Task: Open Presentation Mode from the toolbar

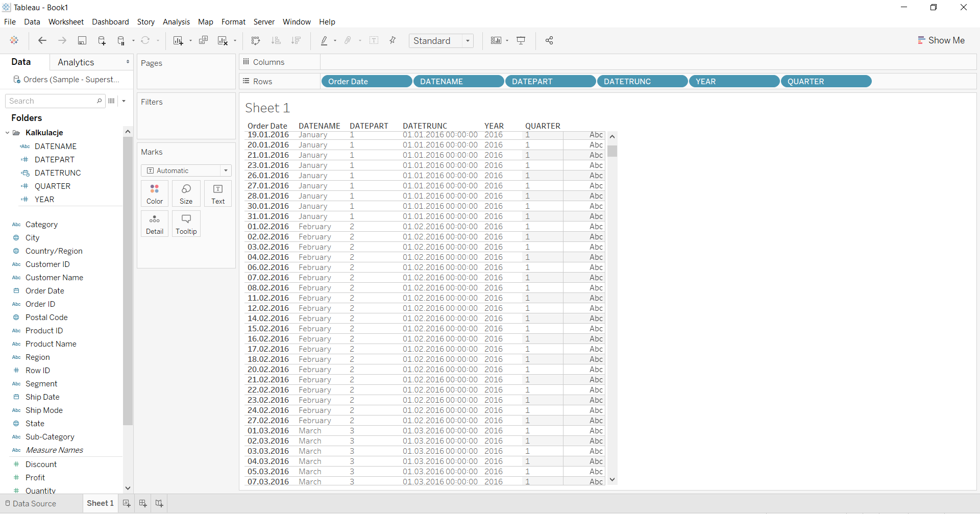Action: pyautogui.click(x=521, y=41)
